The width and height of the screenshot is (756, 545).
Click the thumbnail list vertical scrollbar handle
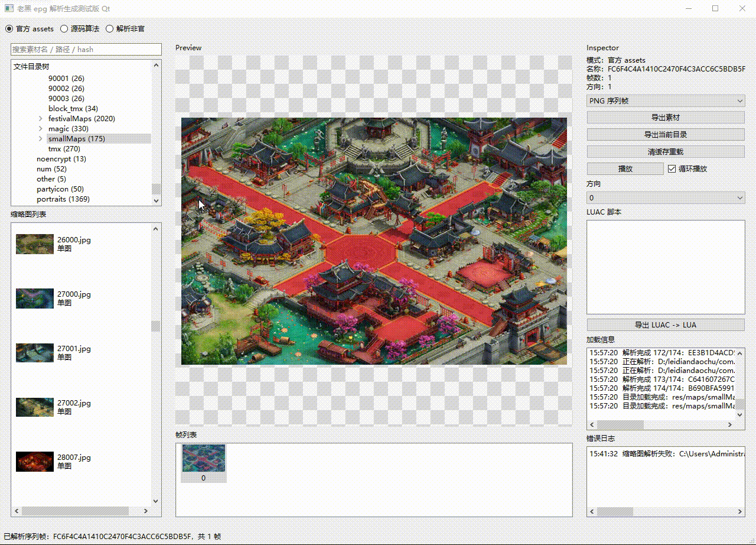(156, 326)
